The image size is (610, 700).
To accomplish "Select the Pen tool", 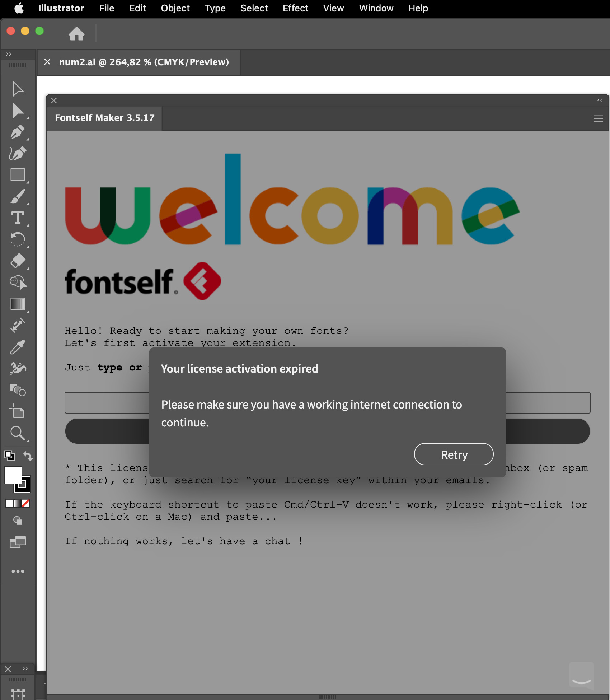I will (17, 132).
